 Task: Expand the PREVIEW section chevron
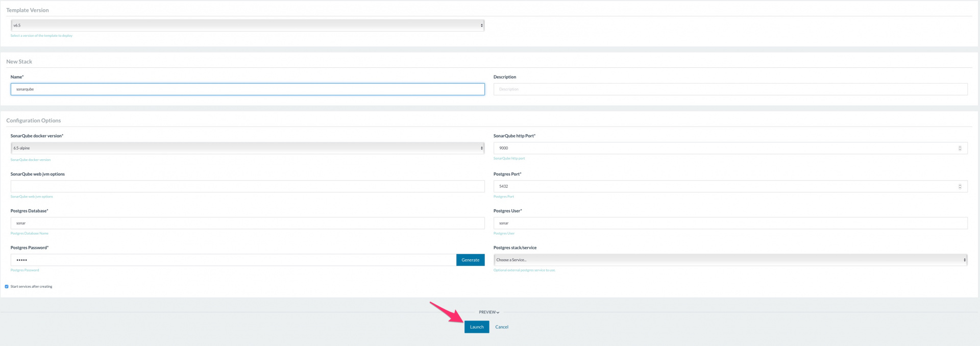point(498,312)
